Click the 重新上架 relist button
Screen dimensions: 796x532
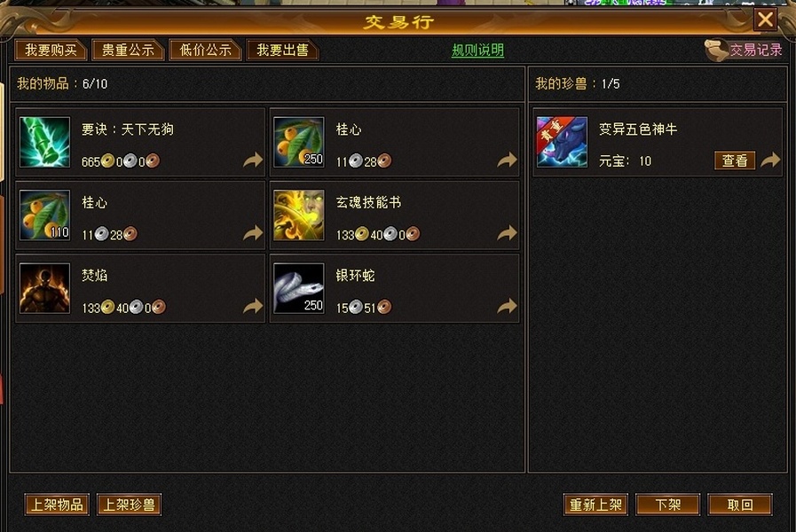tap(595, 505)
